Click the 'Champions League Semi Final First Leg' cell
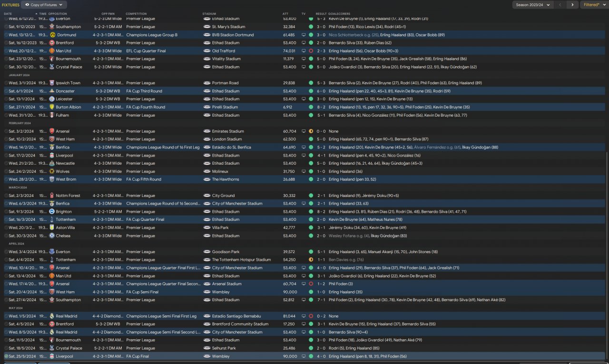 pos(160,316)
